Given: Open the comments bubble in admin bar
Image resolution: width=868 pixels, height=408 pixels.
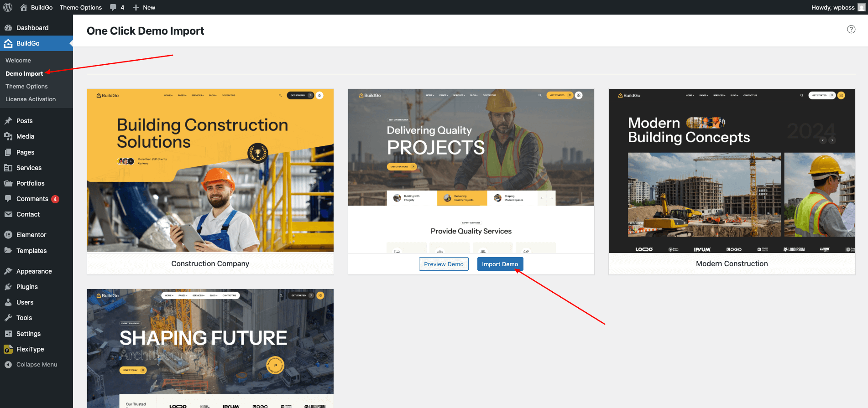Looking at the screenshot, I should click(x=113, y=7).
